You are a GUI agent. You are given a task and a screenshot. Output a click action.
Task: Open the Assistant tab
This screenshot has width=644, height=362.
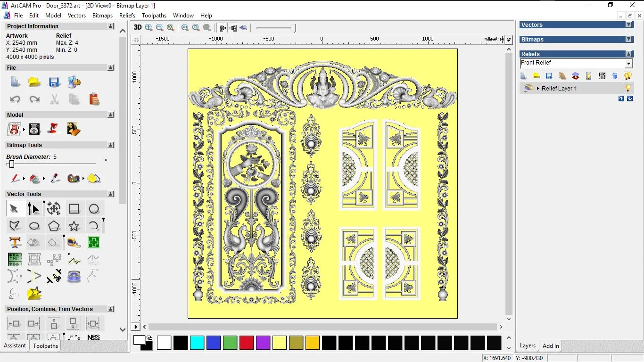tap(15, 346)
